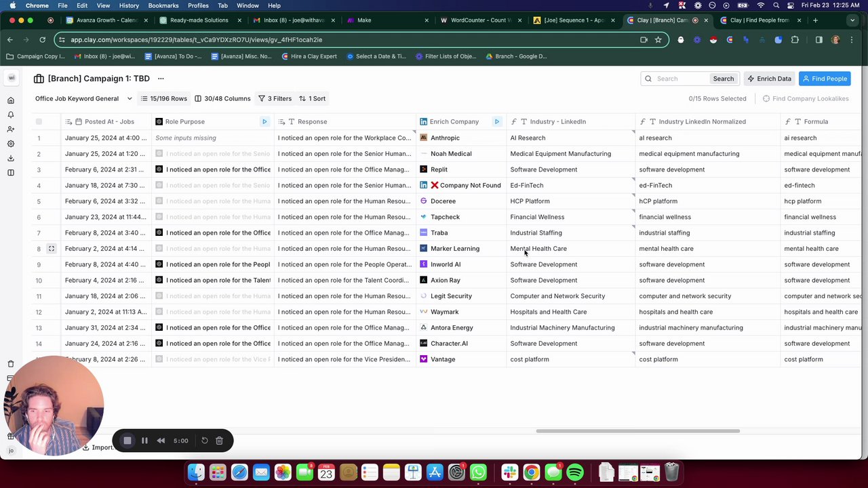Image resolution: width=868 pixels, height=488 pixels.
Task: Click the Import button at bottom
Action: (x=98, y=447)
